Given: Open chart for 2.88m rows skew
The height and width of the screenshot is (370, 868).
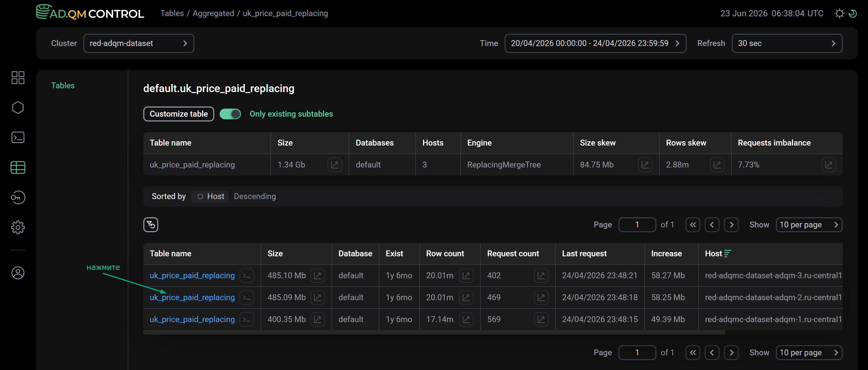Looking at the screenshot, I should point(717,165).
